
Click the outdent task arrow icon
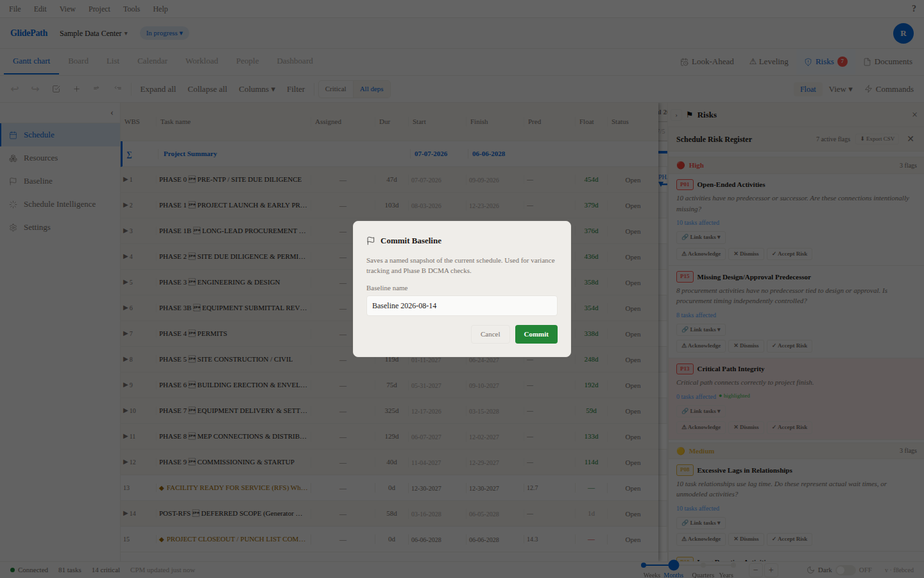(x=117, y=89)
